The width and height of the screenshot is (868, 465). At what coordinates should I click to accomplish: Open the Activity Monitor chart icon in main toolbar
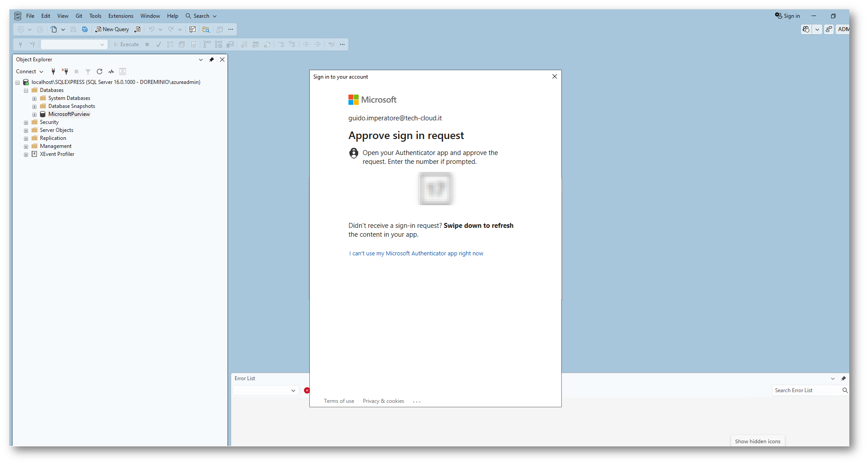192,29
